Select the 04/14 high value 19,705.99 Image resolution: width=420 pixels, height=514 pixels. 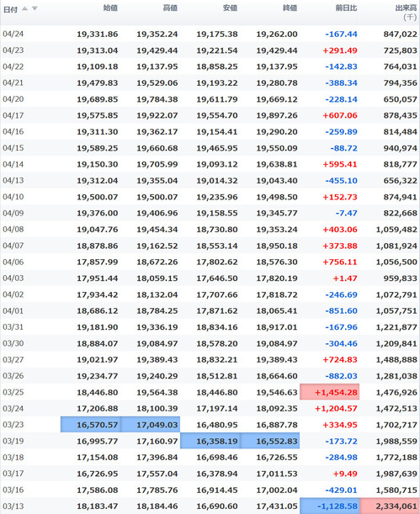157,164
